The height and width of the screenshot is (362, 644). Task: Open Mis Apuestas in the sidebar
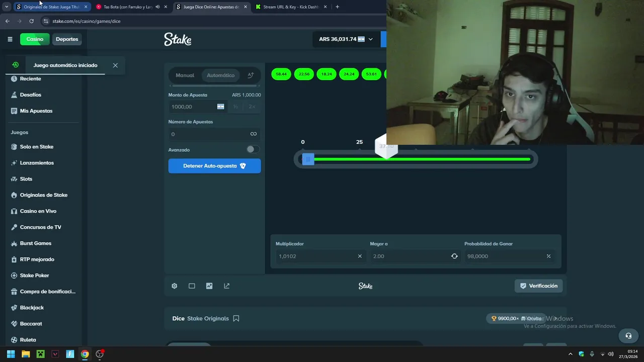[36, 111]
